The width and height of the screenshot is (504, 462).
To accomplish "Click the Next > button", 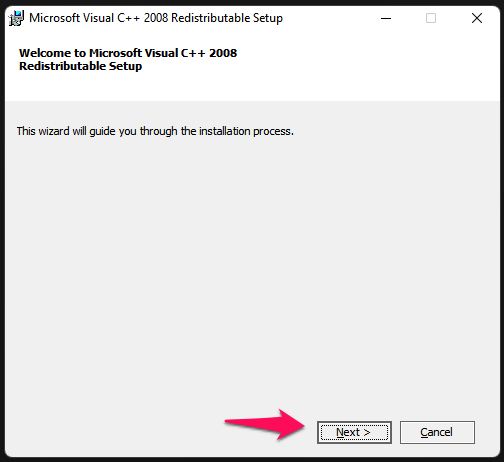I will point(354,432).
